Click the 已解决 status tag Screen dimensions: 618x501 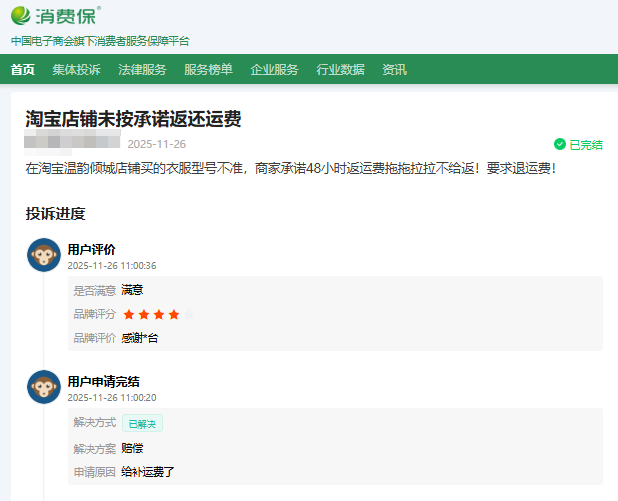pos(142,423)
